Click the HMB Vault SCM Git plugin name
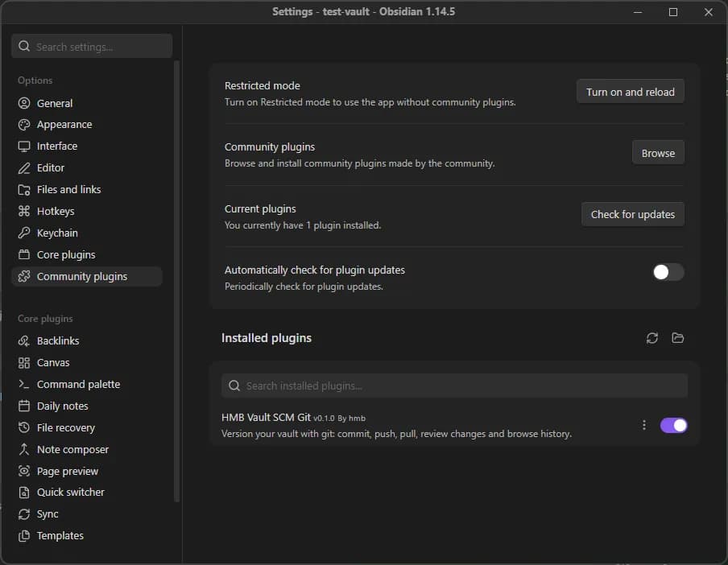 point(266,418)
